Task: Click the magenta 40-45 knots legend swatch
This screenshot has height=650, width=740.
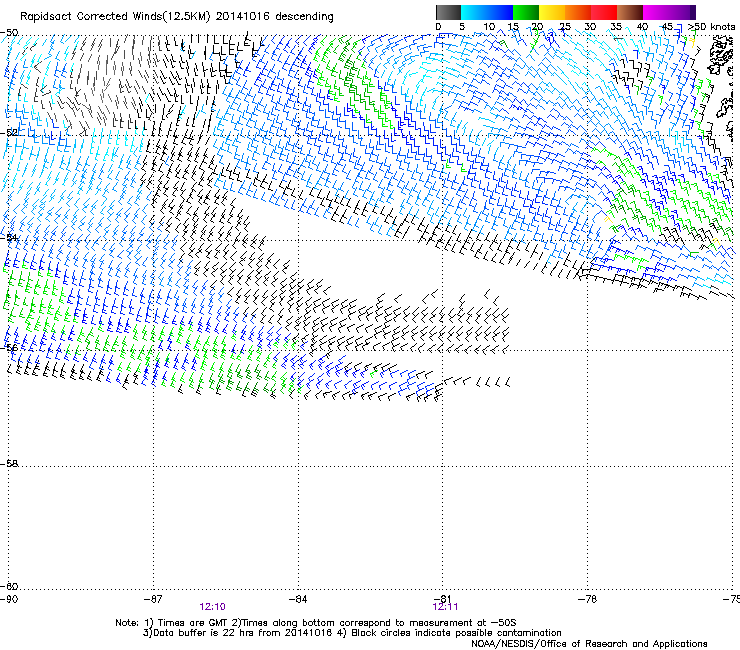Action: click(x=656, y=12)
